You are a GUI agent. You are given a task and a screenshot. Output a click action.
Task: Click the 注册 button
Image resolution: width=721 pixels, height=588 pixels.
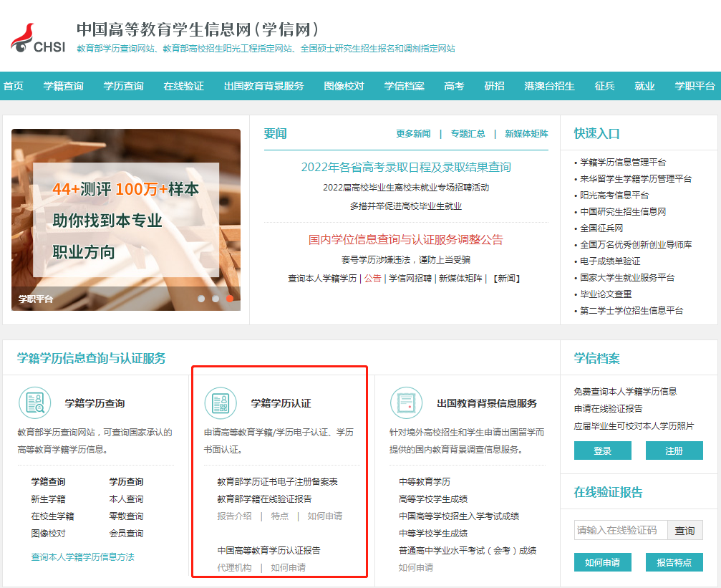674,450
